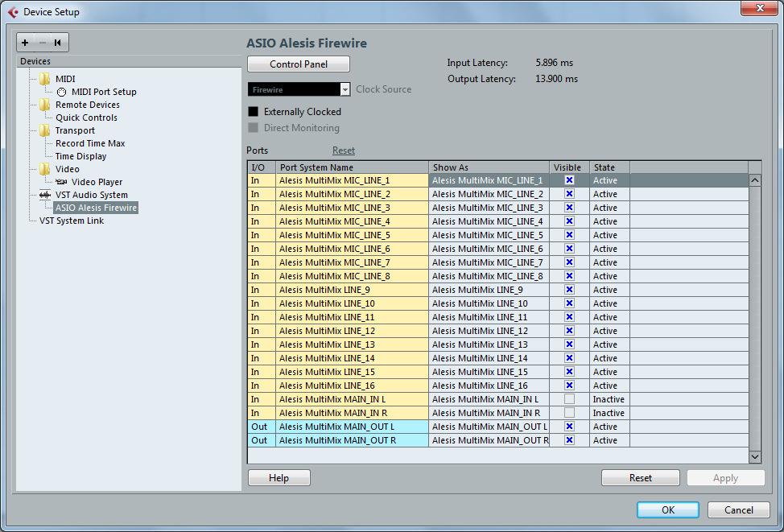Click the Remote Devices folder icon
The image size is (784, 532).
pos(44,105)
